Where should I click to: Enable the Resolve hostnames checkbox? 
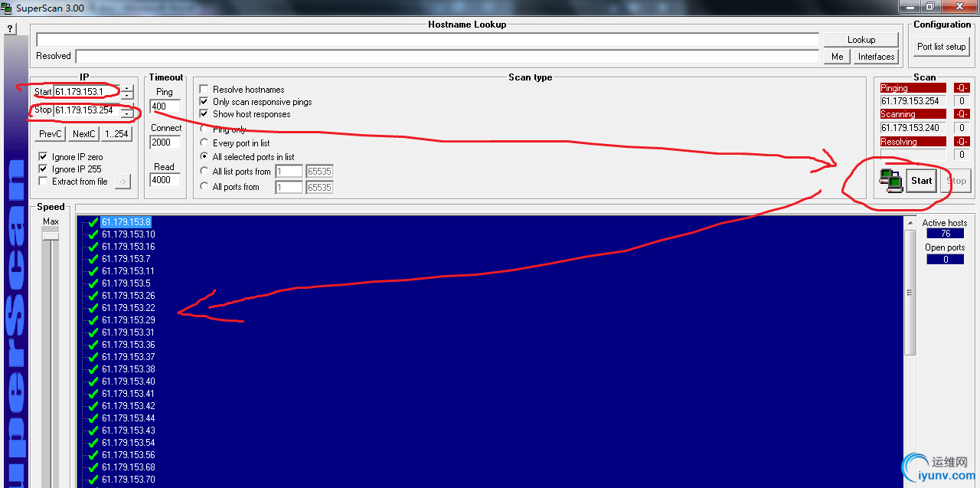(204, 90)
